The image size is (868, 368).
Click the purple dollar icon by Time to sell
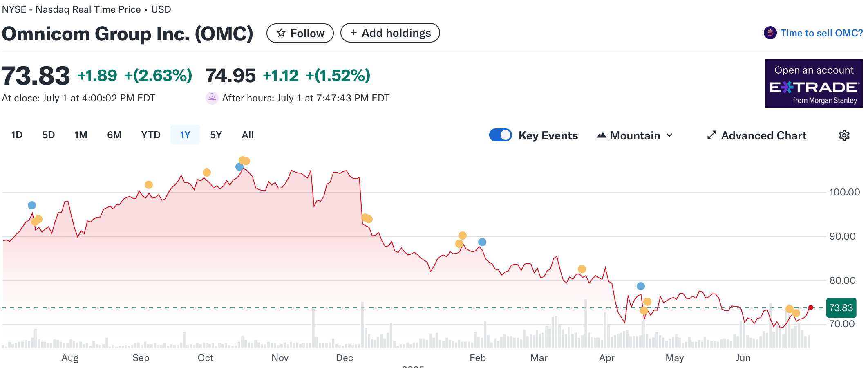click(770, 33)
